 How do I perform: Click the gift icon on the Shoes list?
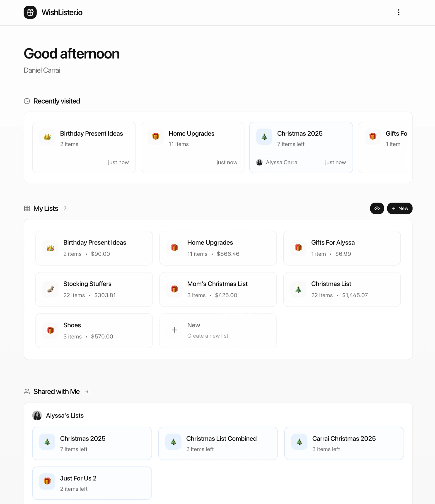tap(50, 331)
